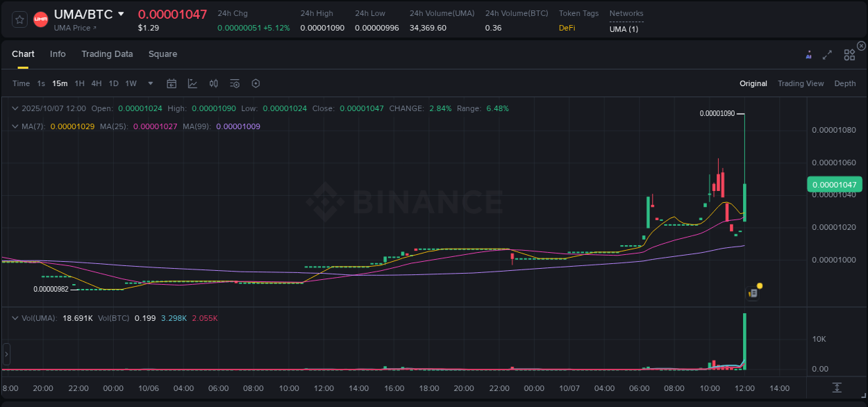Collapse the Vol(UMA) indicator chevron

pos(15,317)
